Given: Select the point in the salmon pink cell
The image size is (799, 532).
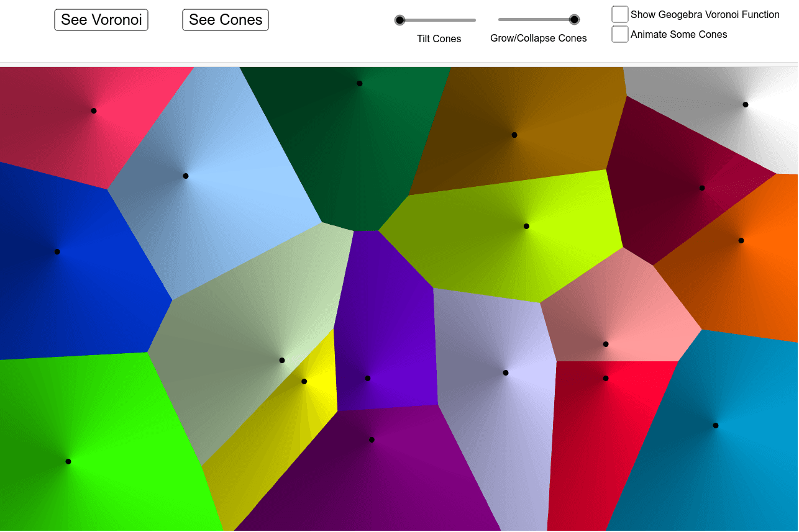Looking at the screenshot, I should (x=606, y=345).
